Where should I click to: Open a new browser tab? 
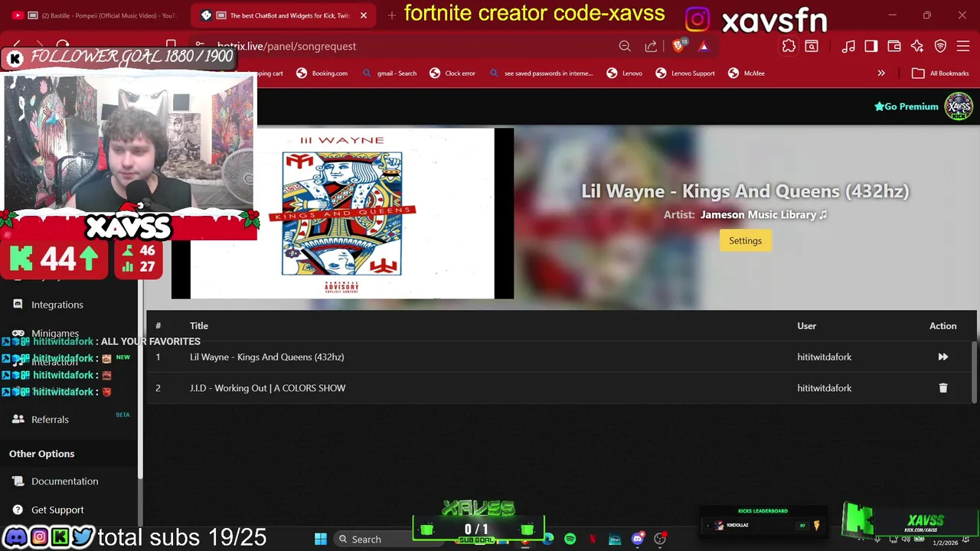[x=392, y=15]
